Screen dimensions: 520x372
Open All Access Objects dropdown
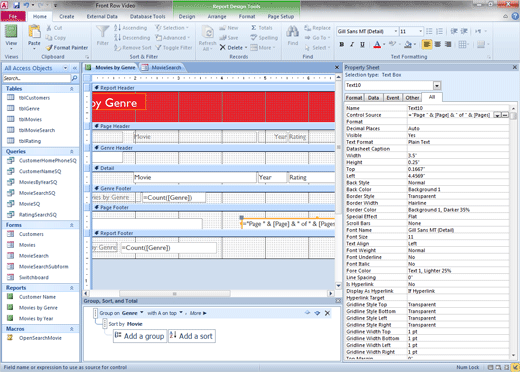tap(65, 68)
